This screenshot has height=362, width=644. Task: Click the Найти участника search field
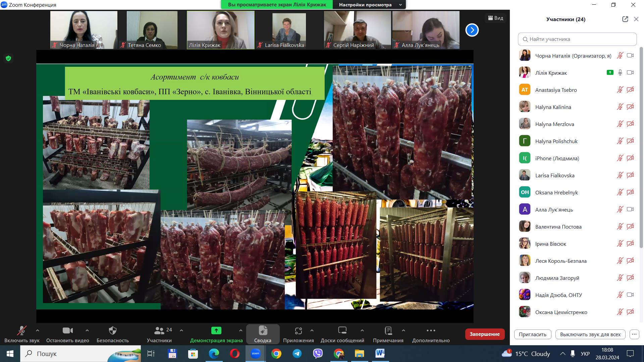[577, 39]
